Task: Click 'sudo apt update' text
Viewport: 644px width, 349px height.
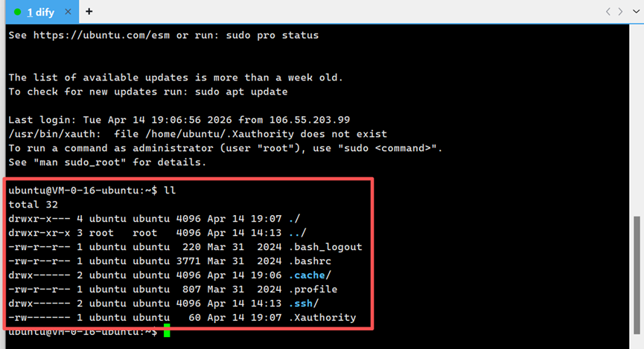Action: tap(241, 92)
